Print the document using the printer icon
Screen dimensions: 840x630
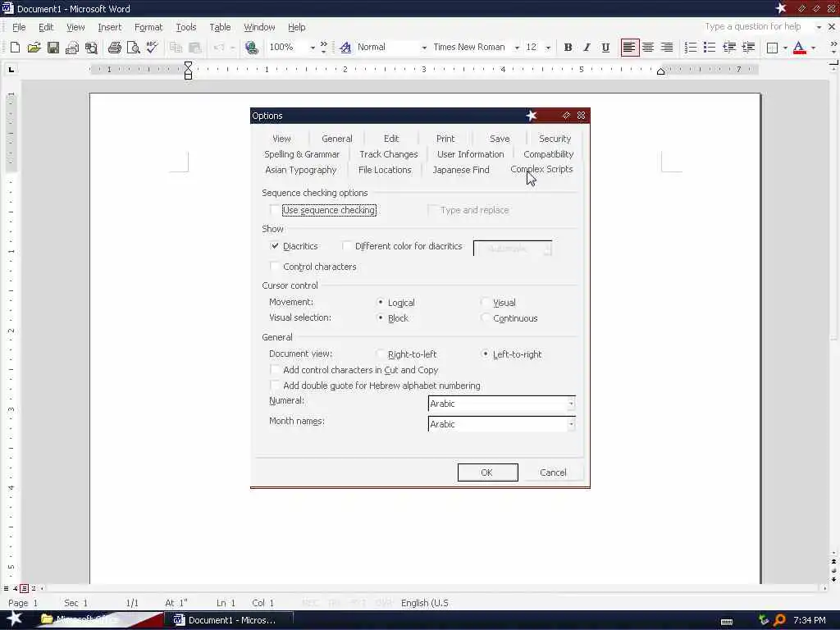(x=114, y=48)
